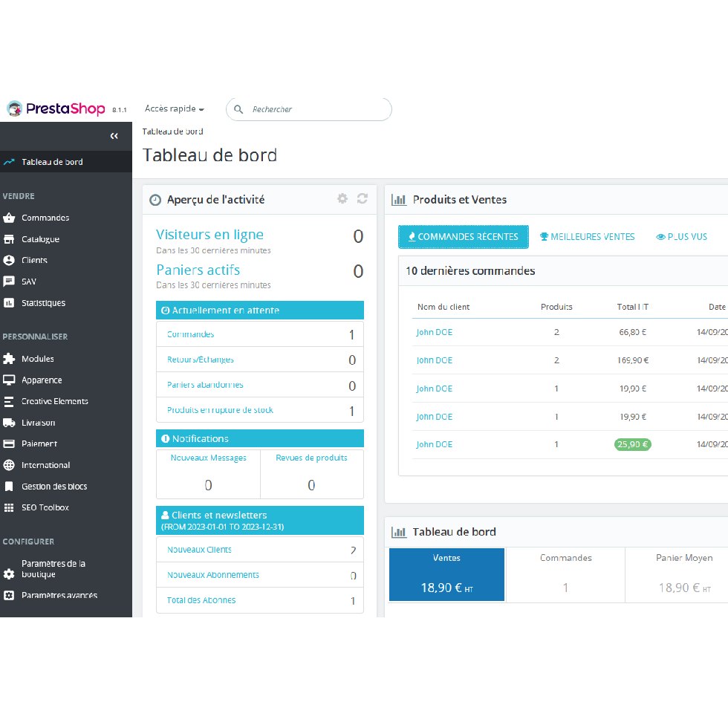Click the Commandes basket icon in sidebar
Viewport: 728px width, 728px height.
click(9, 218)
